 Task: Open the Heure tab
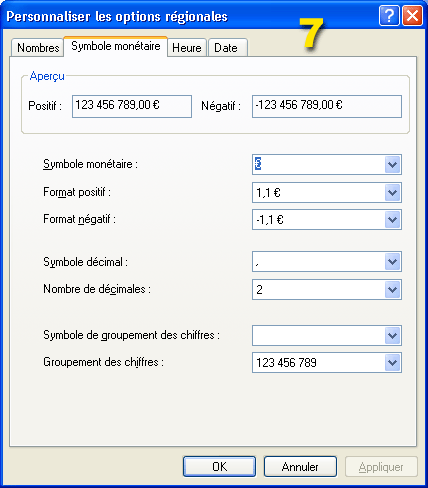tap(187, 48)
